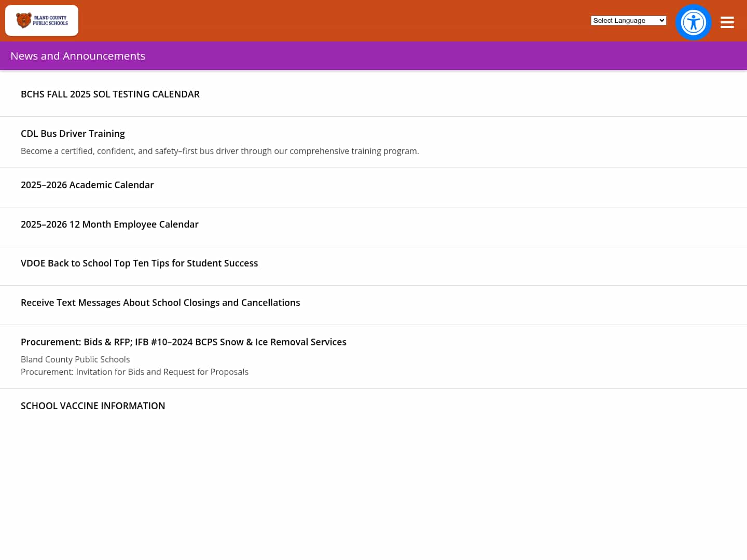Open BCHS Fall 2025 SOL Testing Calendar

[110, 94]
